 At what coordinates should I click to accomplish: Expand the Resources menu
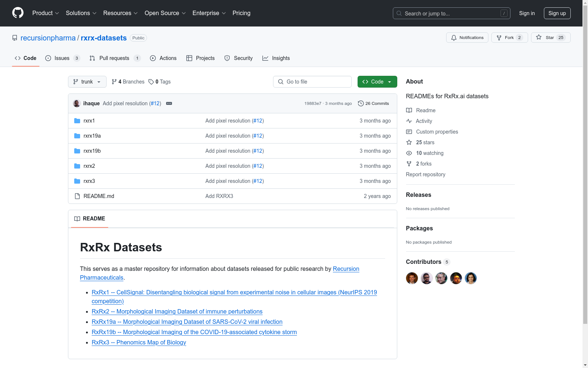tap(121, 13)
